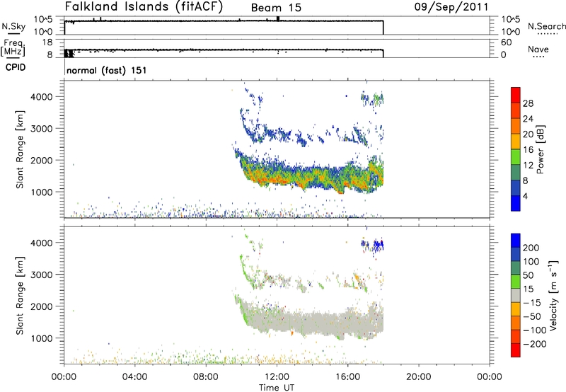The width and height of the screenshot is (566, 392).
Task: Click the '12:00' time tick label
Action: pyautogui.click(x=277, y=377)
